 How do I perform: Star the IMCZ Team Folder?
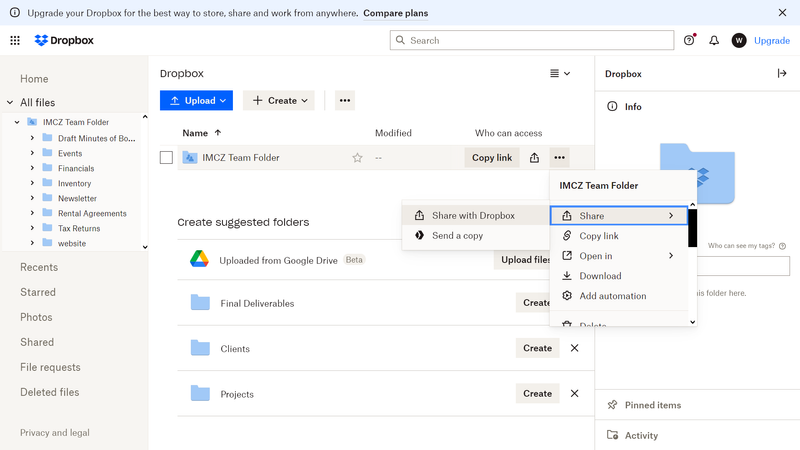(x=357, y=158)
